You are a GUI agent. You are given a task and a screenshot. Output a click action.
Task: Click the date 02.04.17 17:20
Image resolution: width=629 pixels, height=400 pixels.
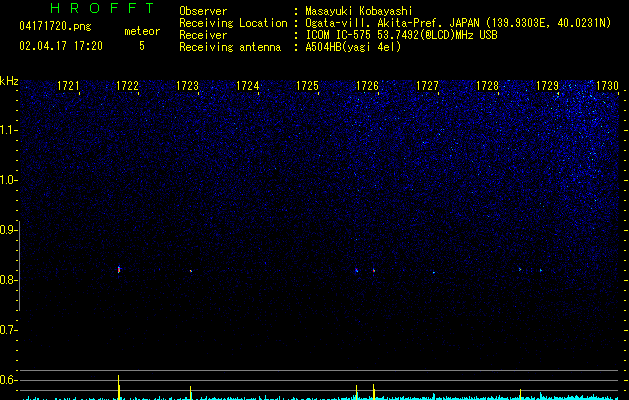(x=61, y=46)
